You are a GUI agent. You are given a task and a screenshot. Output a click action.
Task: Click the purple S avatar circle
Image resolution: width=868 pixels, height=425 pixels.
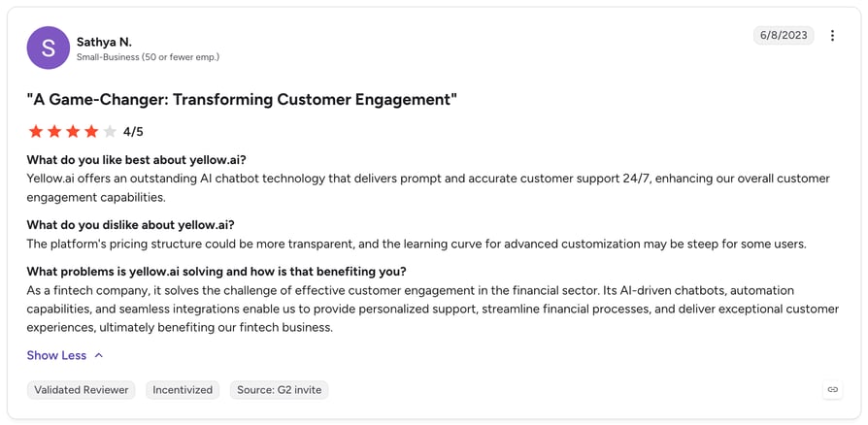click(x=49, y=48)
